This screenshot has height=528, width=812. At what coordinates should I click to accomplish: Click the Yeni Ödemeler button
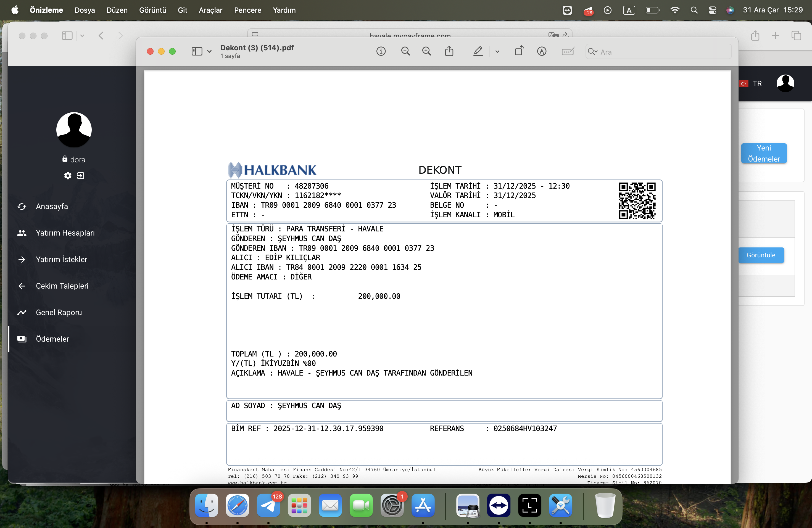point(764,154)
